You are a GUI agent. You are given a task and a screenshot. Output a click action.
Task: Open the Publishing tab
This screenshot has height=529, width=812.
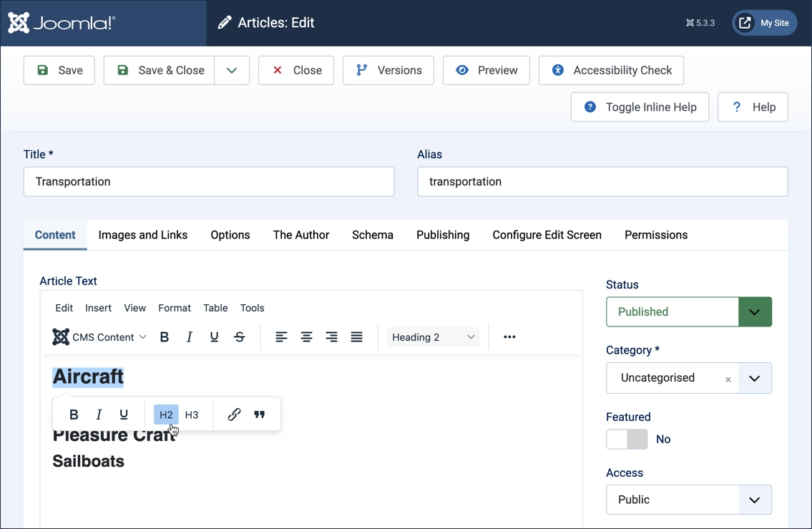tap(442, 235)
